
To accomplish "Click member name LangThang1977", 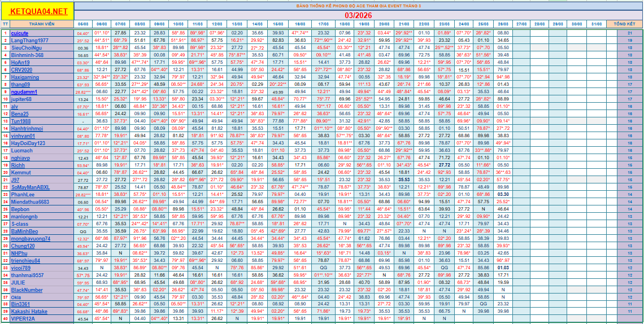I will (29, 41).
